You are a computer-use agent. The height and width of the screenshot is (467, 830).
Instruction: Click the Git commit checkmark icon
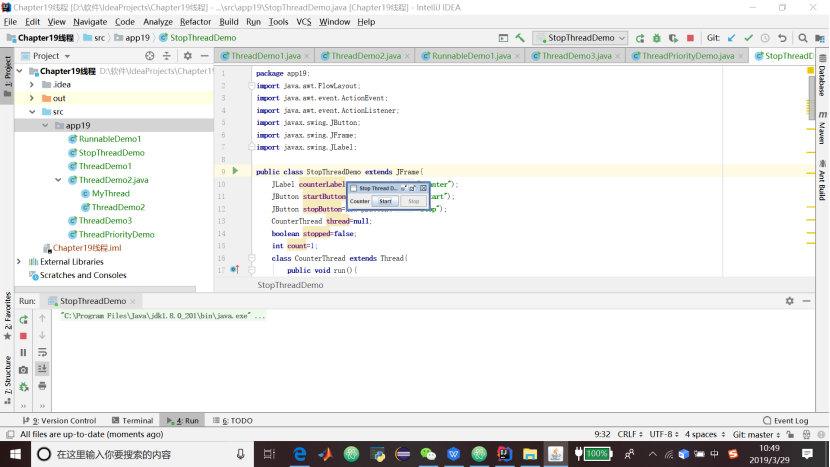coord(748,38)
